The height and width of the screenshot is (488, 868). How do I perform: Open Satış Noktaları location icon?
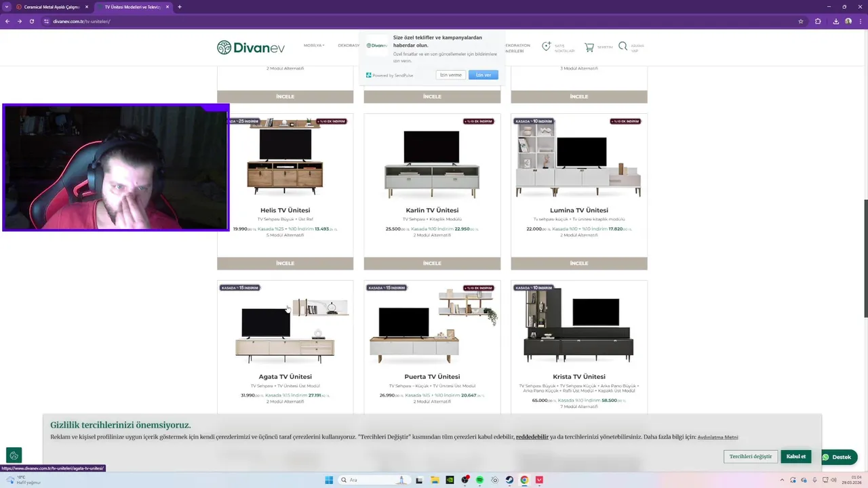547,47
